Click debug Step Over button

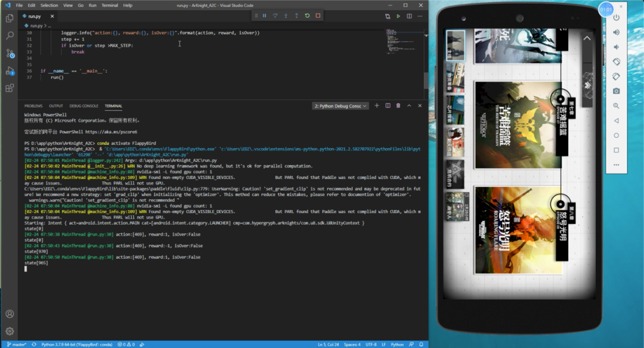coord(275,16)
